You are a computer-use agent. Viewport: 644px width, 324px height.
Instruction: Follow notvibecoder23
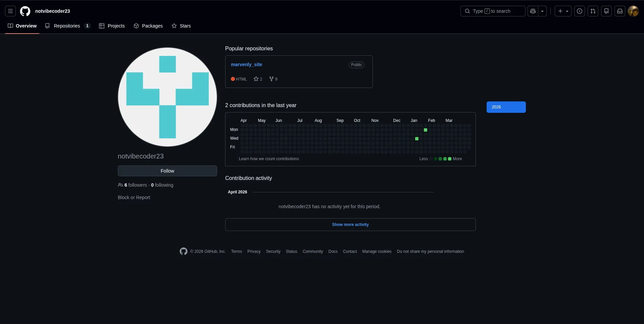pyautogui.click(x=167, y=171)
